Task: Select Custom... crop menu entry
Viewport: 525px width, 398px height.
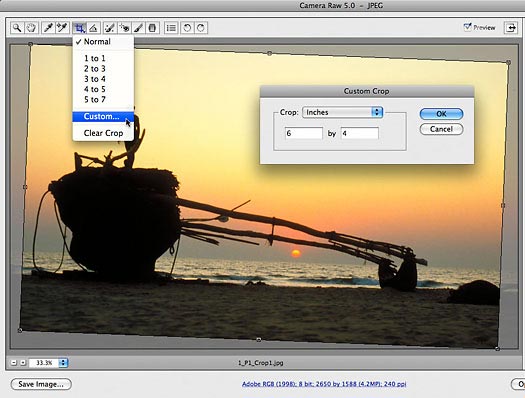Action: [x=103, y=116]
